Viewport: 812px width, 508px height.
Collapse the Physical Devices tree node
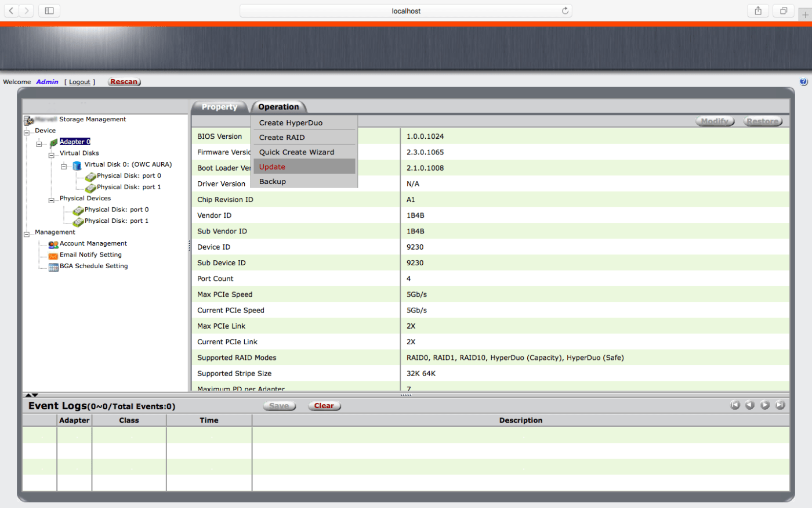(51, 200)
